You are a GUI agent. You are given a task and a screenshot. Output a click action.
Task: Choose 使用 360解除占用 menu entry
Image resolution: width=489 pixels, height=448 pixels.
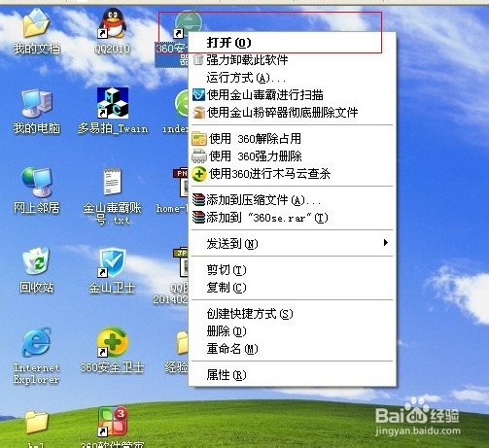click(292, 139)
